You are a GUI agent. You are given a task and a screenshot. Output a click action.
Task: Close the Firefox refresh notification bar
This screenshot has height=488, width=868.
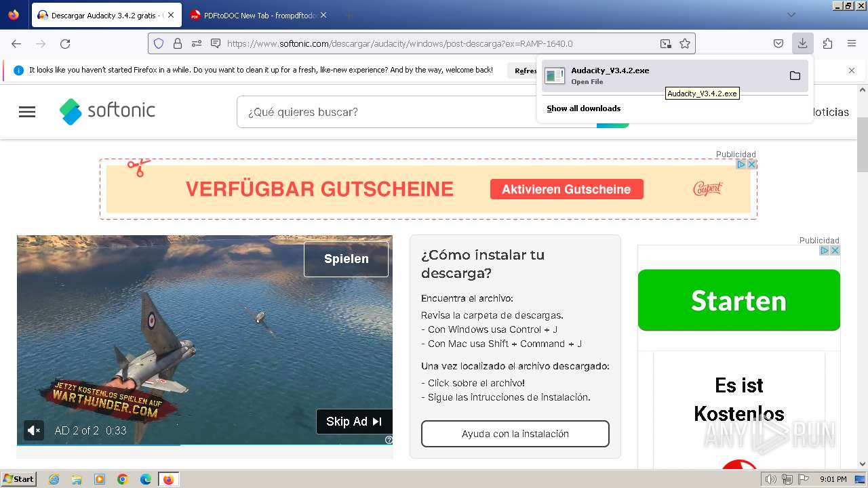pos(852,70)
